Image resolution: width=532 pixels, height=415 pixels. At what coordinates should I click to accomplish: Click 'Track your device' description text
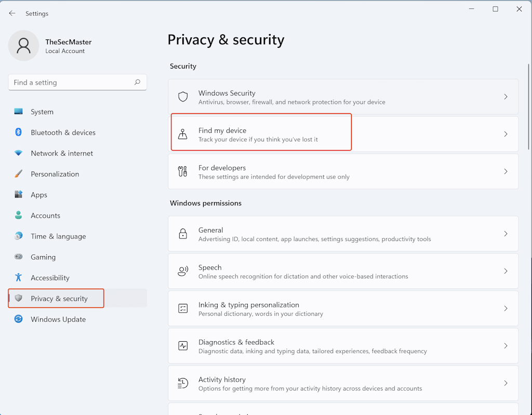point(258,140)
